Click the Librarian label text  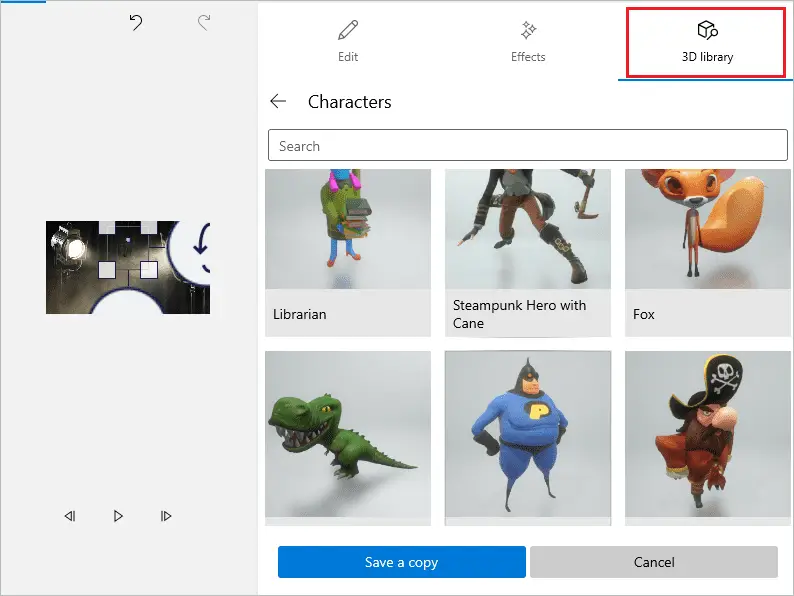[299, 314]
